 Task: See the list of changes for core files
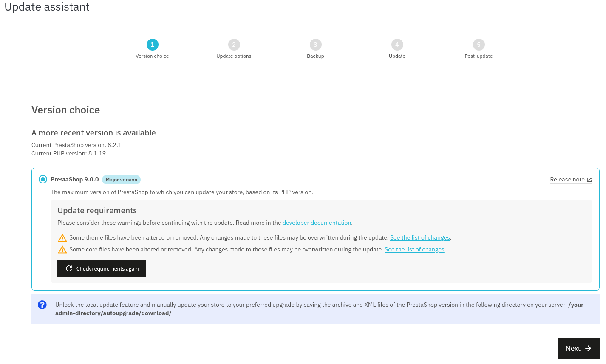tap(414, 249)
